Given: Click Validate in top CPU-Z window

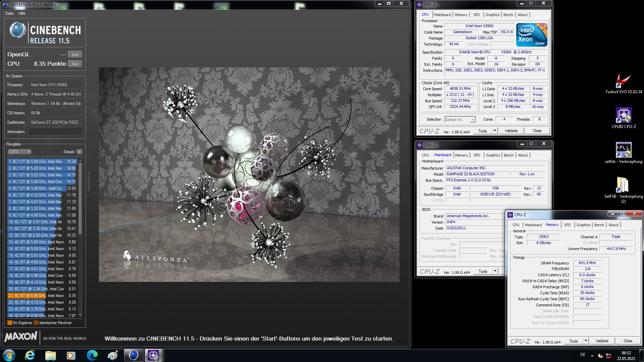Looking at the screenshot, I should coord(511,131).
